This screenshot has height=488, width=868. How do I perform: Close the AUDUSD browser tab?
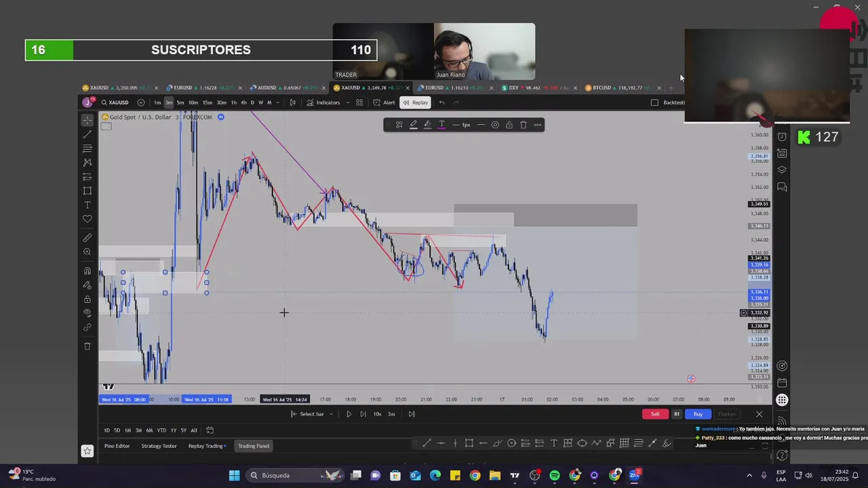click(x=323, y=87)
